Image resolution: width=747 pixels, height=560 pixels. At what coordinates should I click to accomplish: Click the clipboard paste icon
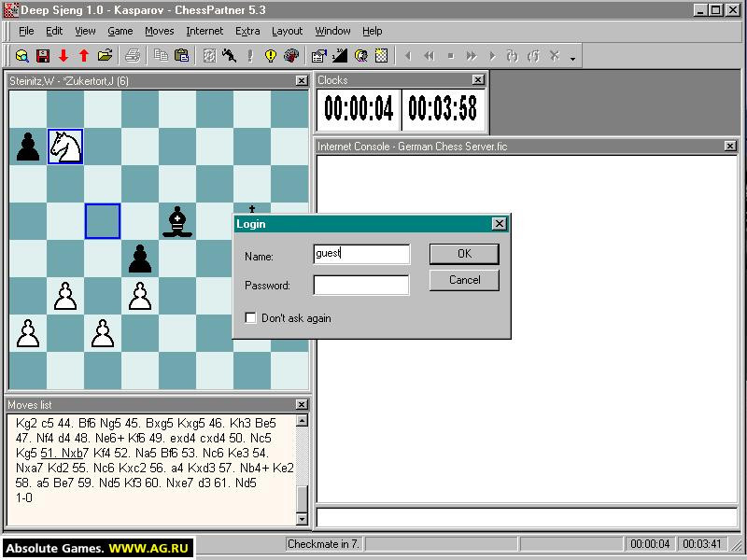(181, 55)
